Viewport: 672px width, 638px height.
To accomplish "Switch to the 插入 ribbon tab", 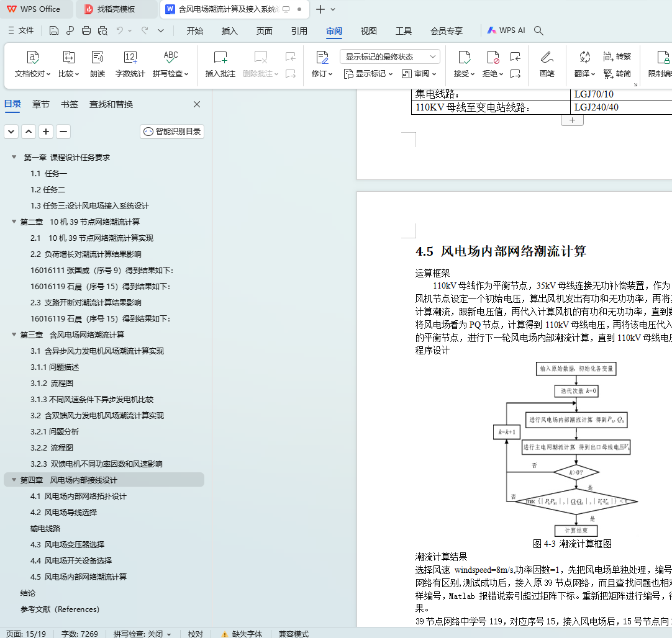I will [229, 31].
